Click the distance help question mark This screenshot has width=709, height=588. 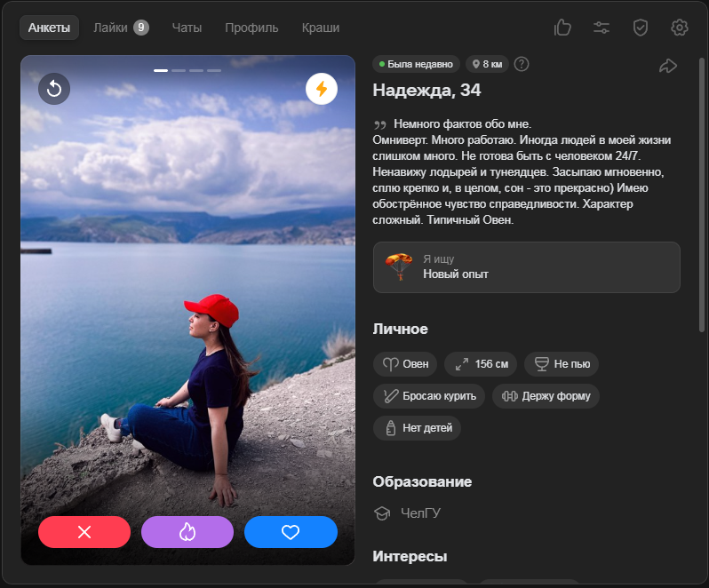coord(522,64)
